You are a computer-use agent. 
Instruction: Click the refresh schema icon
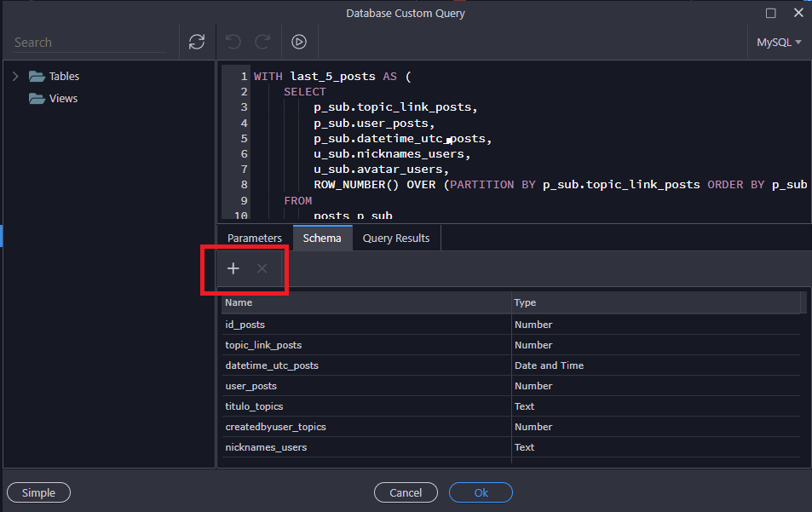point(197,42)
